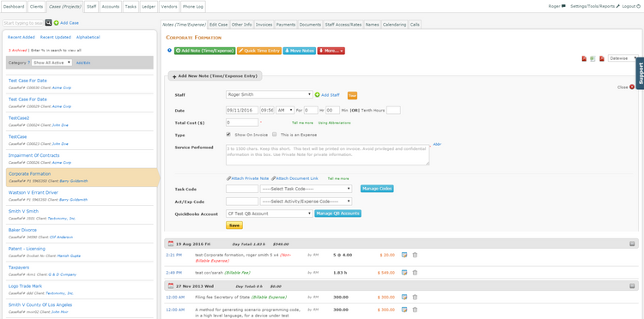Image resolution: width=644 pixels, height=319 pixels.
Task: Click the Using Abbreviations link
Action: [334, 123]
